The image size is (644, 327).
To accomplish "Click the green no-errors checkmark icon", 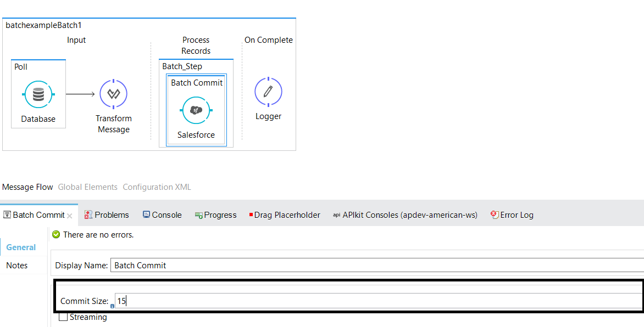I will [56, 235].
